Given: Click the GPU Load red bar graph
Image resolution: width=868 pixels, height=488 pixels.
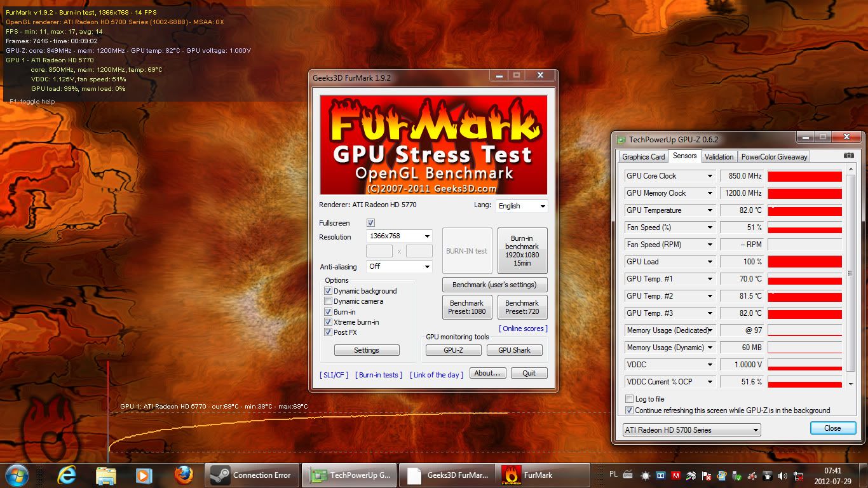Looking at the screenshot, I should [x=804, y=261].
